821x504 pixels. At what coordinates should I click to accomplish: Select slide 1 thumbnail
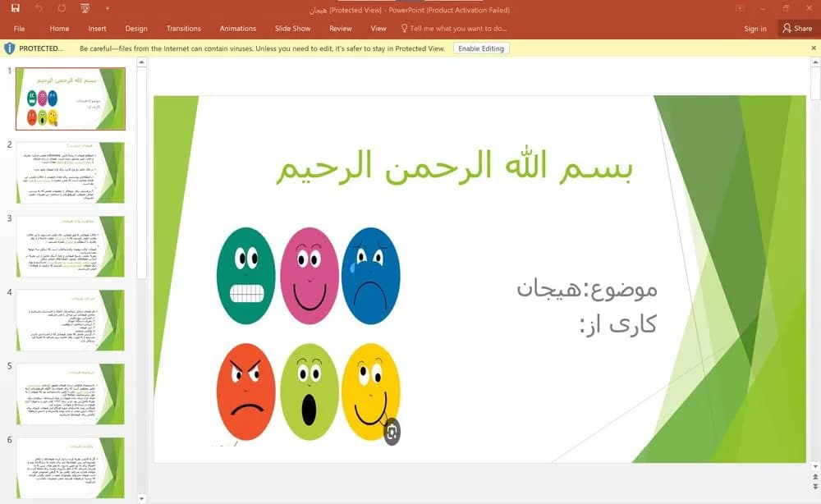coord(71,99)
